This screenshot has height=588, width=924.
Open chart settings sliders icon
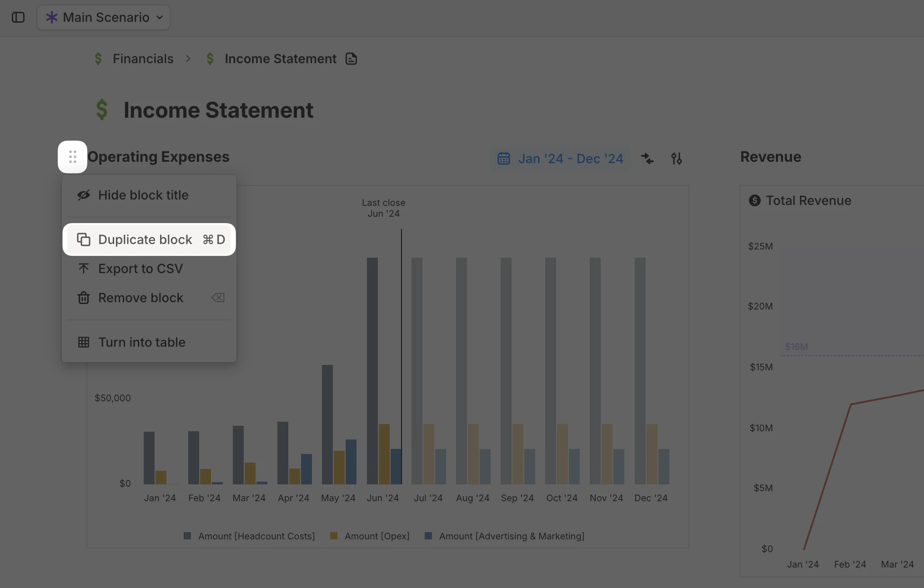(x=676, y=159)
